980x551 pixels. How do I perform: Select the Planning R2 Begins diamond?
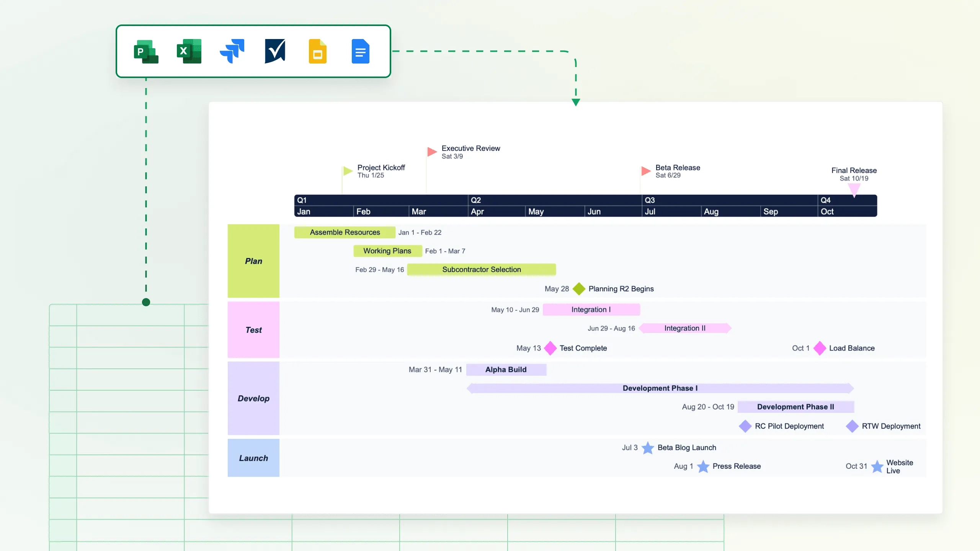[579, 289]
